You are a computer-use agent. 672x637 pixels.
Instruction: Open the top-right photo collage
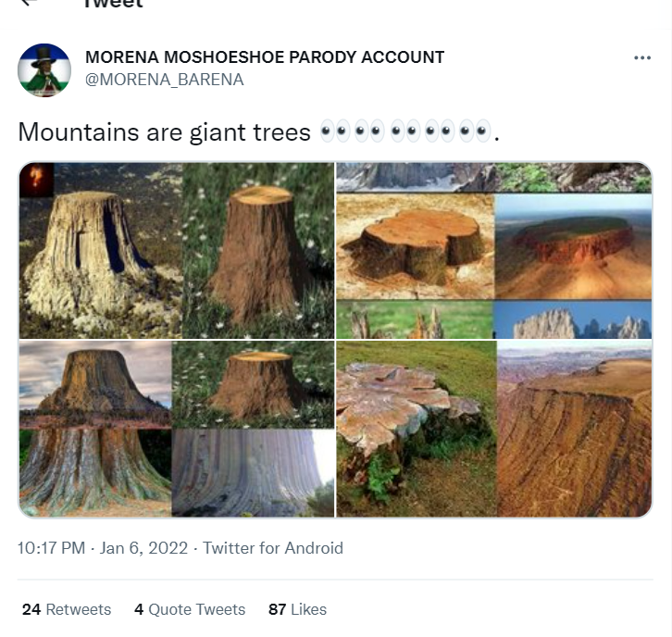click(493, 250)
